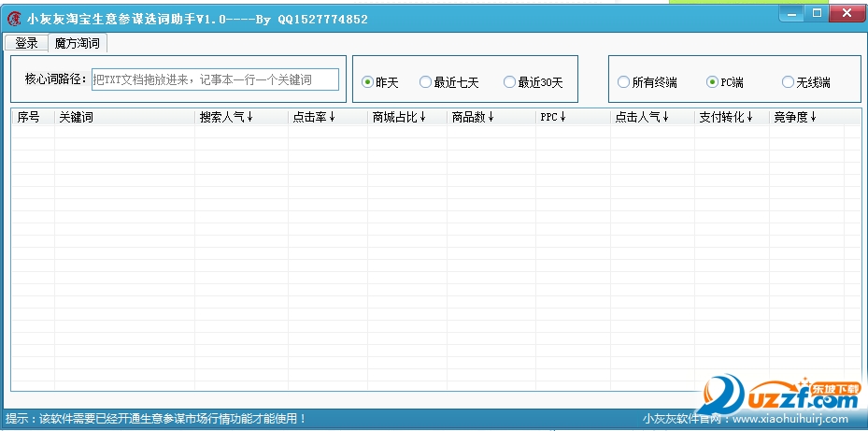Minimize the application window
This screenshot has height=431, width=868.
pyautogui.click(x=792, y=13)
